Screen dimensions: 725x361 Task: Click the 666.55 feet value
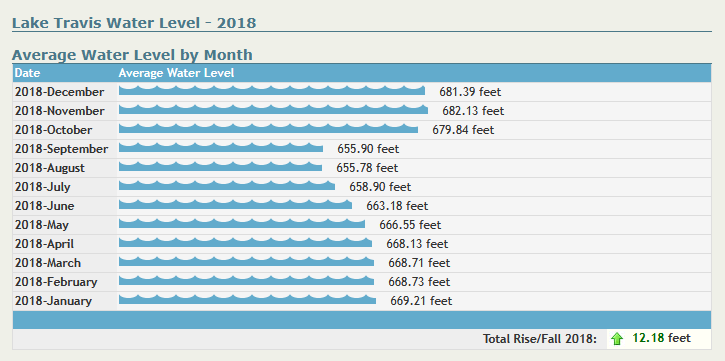pos(410,225)
